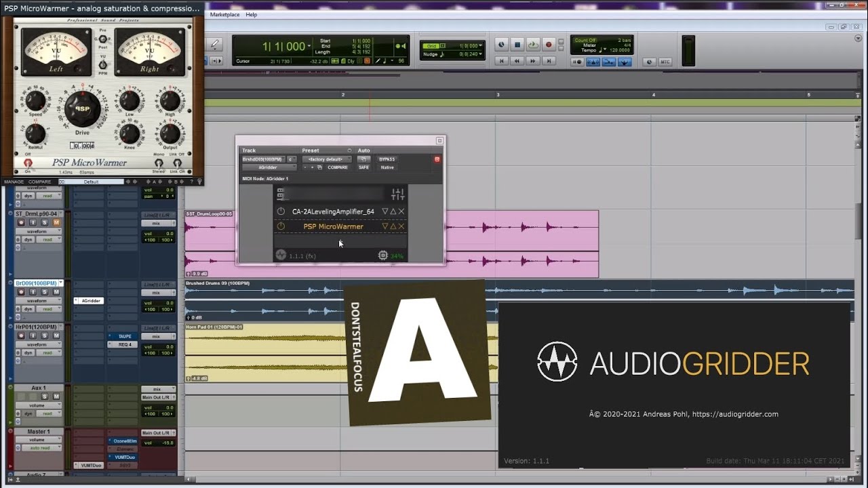This screenshot has height=488, width=868.
Task: Select the Brushed Drums 09 audio clip
Action: [x=519, y=300]
